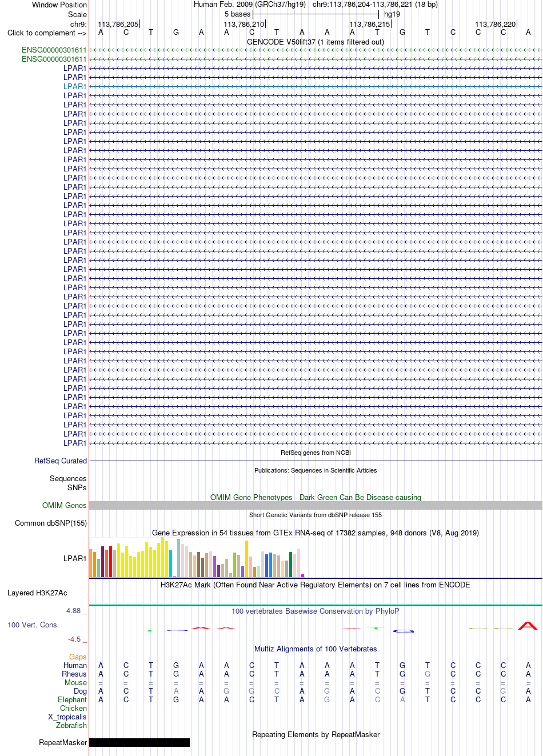543x756 pixels.
Task: Click the 'chr9:113,786,204-113,786,221 (18 bp)' position text
Action: coord(375,4)
